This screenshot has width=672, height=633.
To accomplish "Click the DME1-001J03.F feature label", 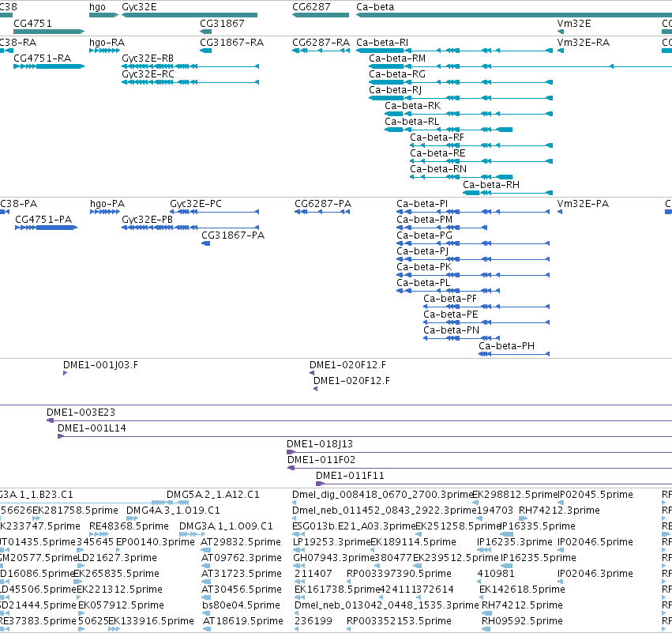I will tap(101, 365).
